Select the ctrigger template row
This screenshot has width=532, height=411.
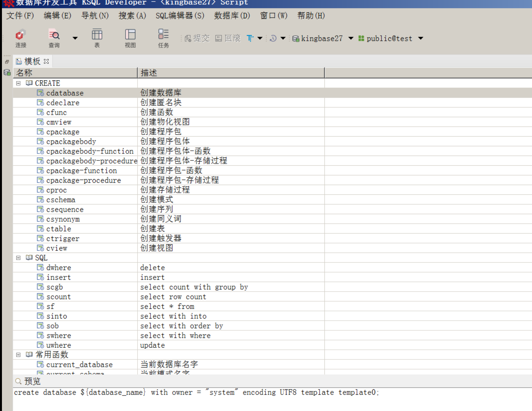pyautogui.click(x=63, y=238)
